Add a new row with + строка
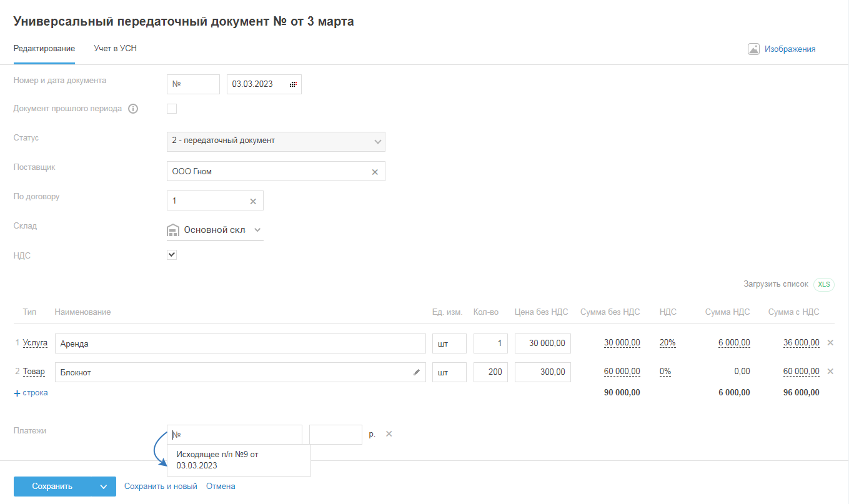The height and width of the screenshot is (504, 849). coord(31,393)
